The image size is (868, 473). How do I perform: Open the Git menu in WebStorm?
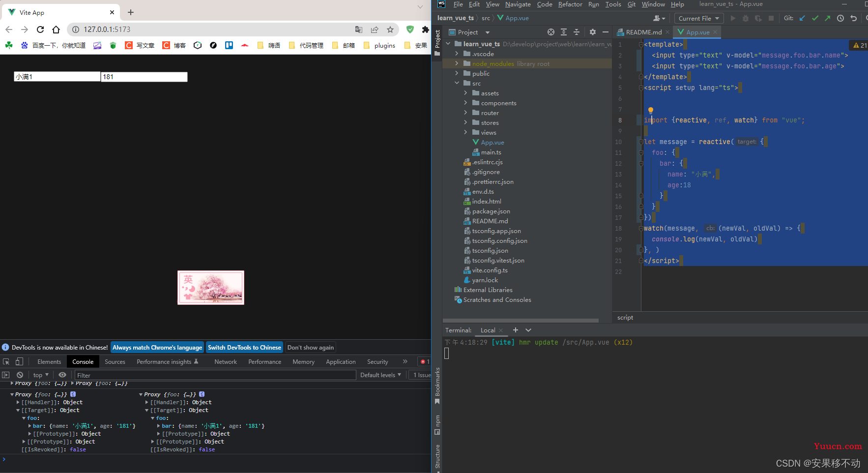pos(632,4)
